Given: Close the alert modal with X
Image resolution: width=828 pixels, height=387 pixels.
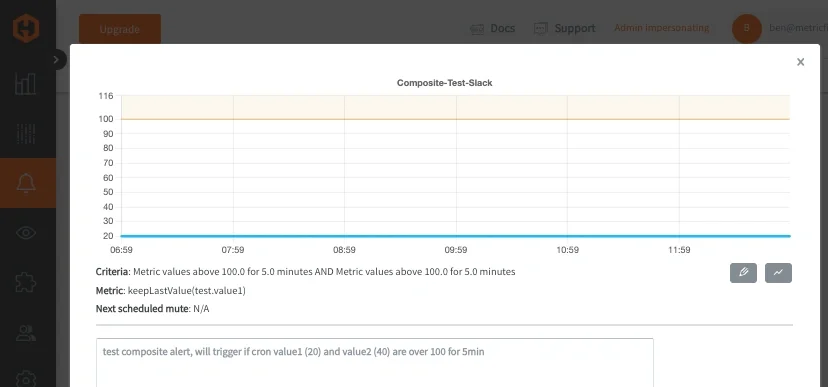Looking at the screenshot, I should click(x=801, y=62).
